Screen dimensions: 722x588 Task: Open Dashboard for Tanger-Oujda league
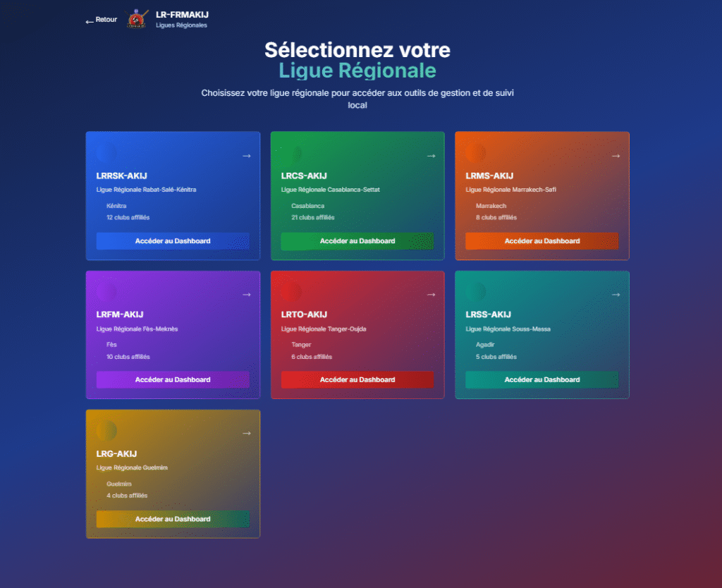[357, 380]
